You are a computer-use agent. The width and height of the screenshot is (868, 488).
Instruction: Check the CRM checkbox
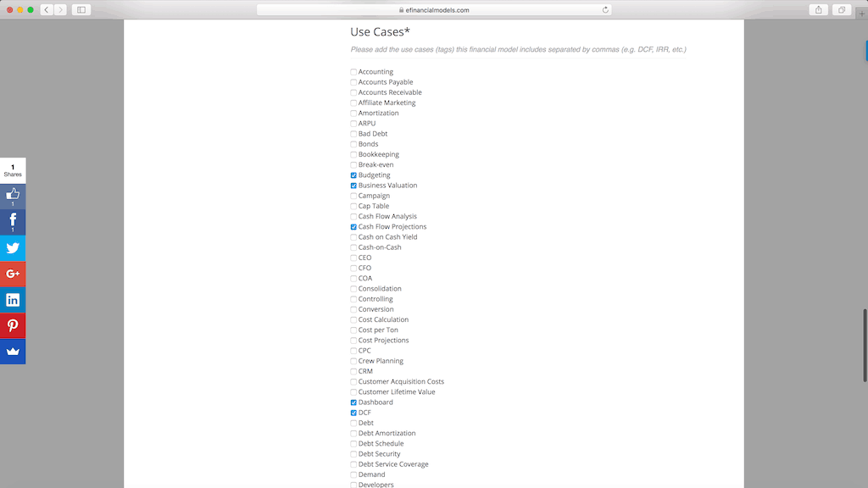[x=353, y=371]
